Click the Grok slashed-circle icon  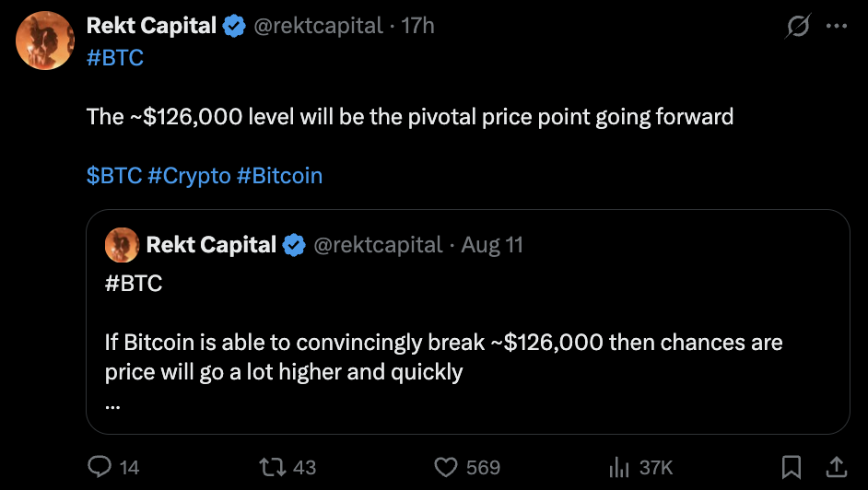(x=798, y=26)
